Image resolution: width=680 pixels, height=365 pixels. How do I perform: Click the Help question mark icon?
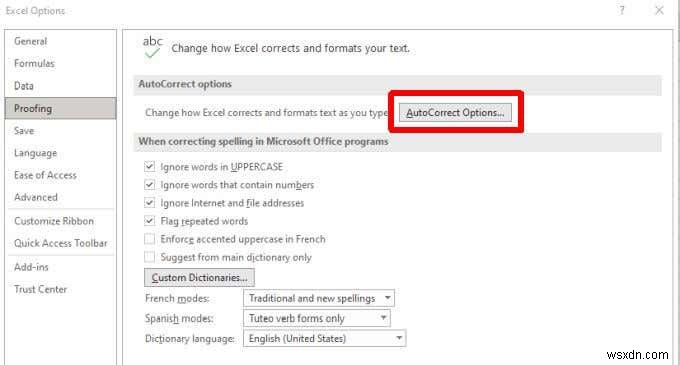click(x=622, y=10)
